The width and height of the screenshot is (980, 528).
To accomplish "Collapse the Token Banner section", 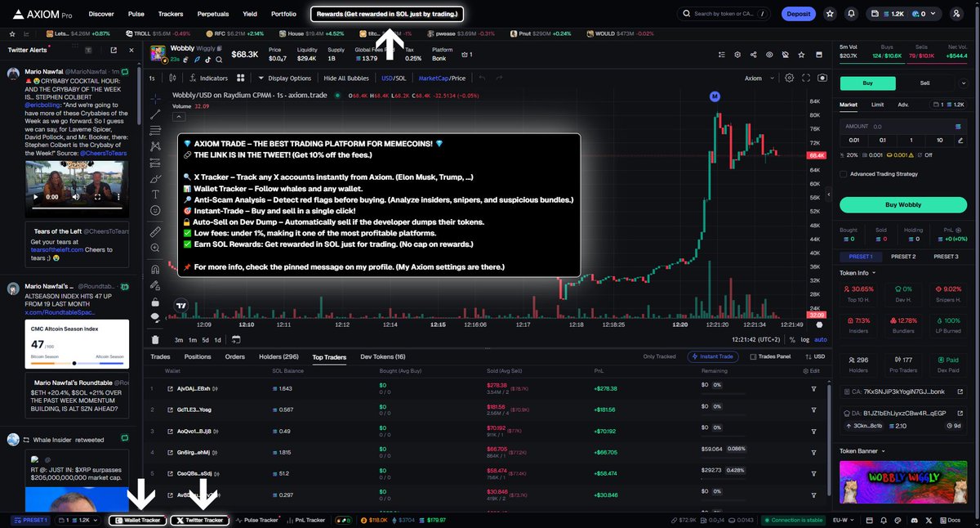I will click(863, 451).
